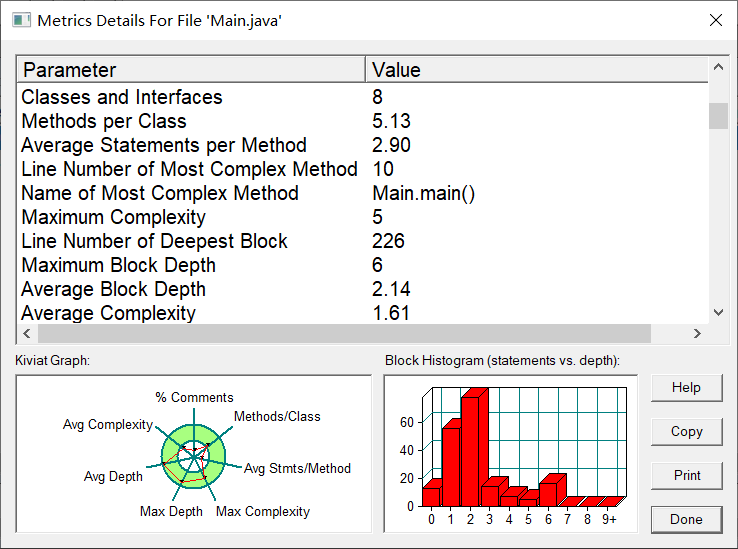Screen dimensions: 738x549
Task: Select the 'Maximum Block Depth' row
Action: 362,265
